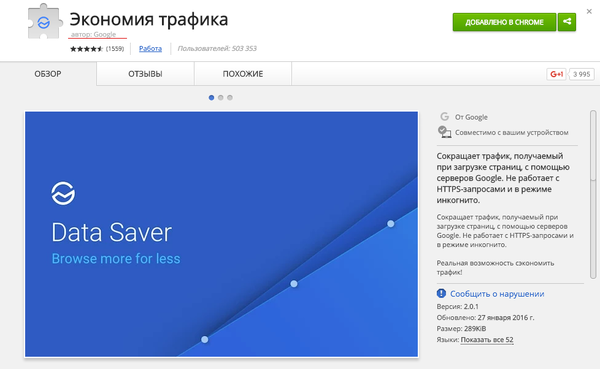Screen dimensions: 600x369
Task: Click the share icon button
Action: tap(567, 22)
